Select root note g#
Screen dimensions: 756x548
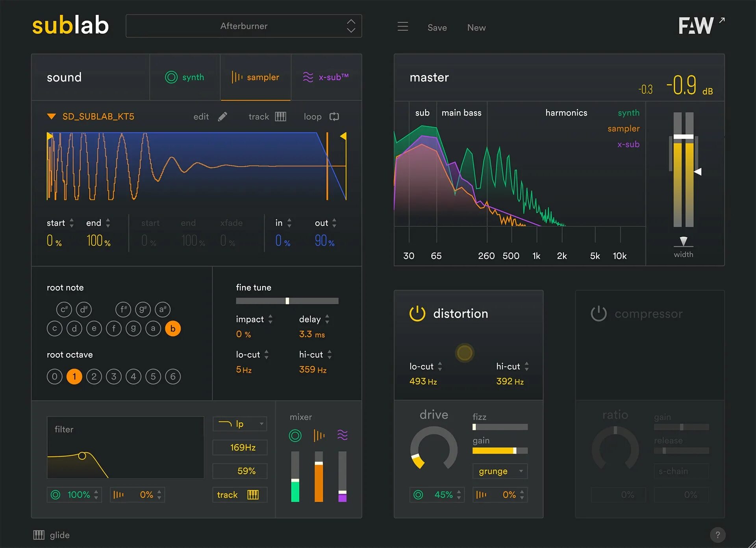pos(143,310)
